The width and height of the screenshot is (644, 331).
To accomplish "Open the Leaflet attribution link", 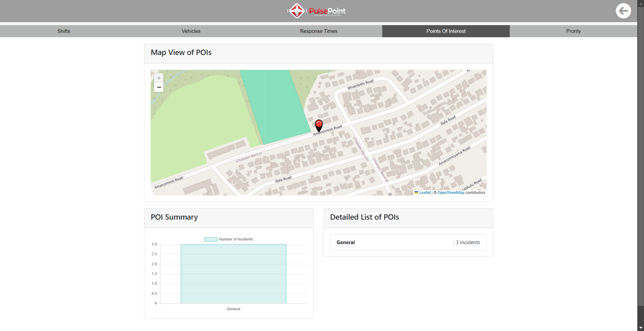I will tap(425, 192).
